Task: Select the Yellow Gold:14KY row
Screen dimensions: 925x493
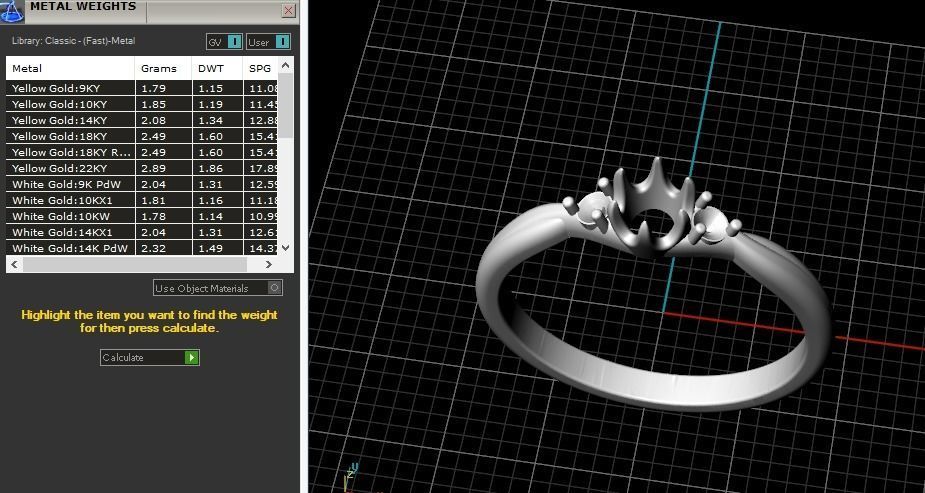Action: point(142,120)
